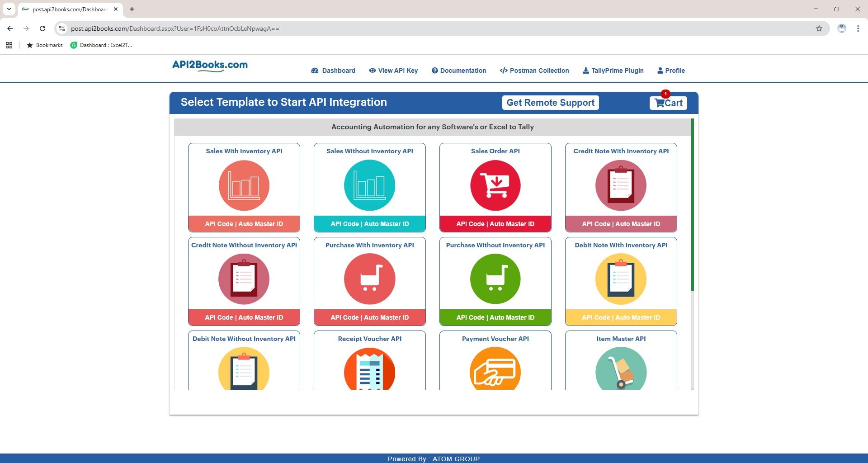
Task: Click API Code bar under Purchase Without Inventory
Action: (495, 317)
